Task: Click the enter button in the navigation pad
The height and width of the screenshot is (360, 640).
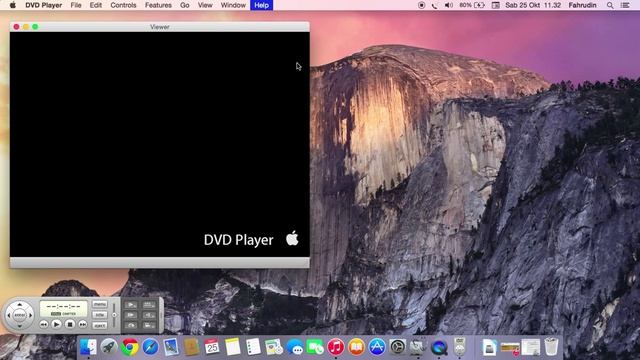Action: [x=20, y=315]
